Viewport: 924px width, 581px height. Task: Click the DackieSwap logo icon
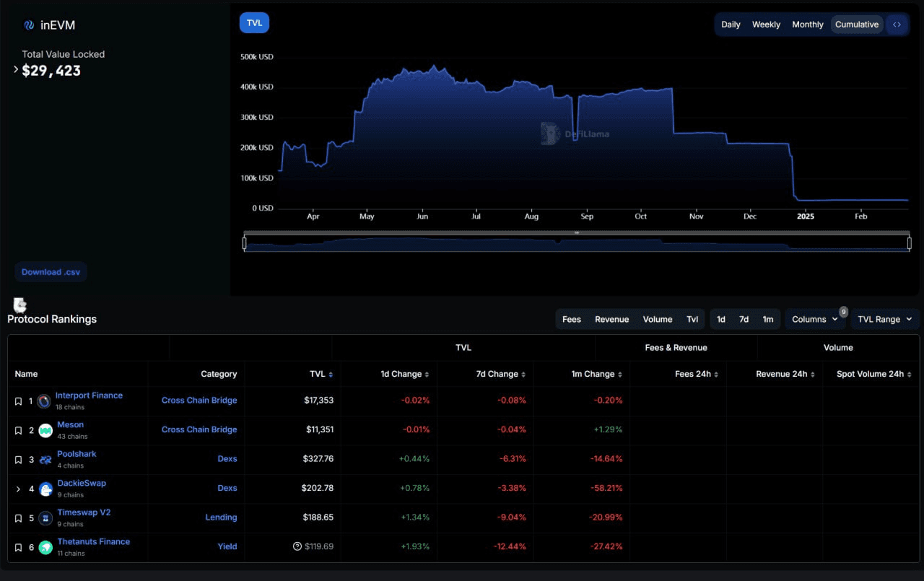tap(45, 489)
